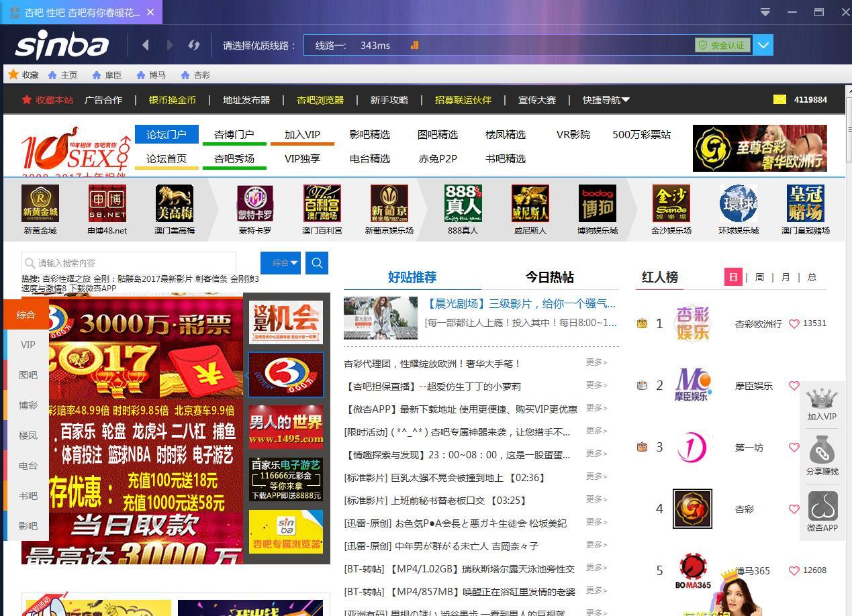
Task: Click the 威尼斯人 icon
Action: tap(530, 203)
